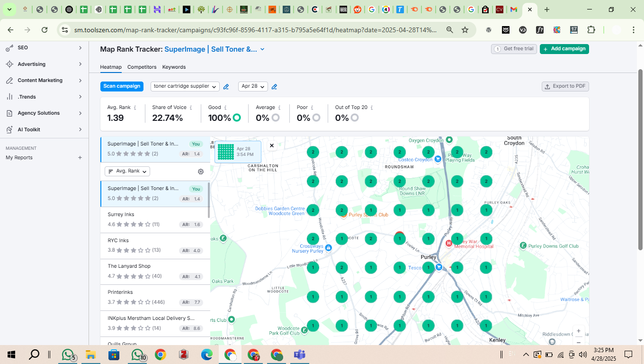Click the Content Marketing pencil icon
Image resolution: width=644 pixels, height=364 pixels.
(x=7, y=80)
